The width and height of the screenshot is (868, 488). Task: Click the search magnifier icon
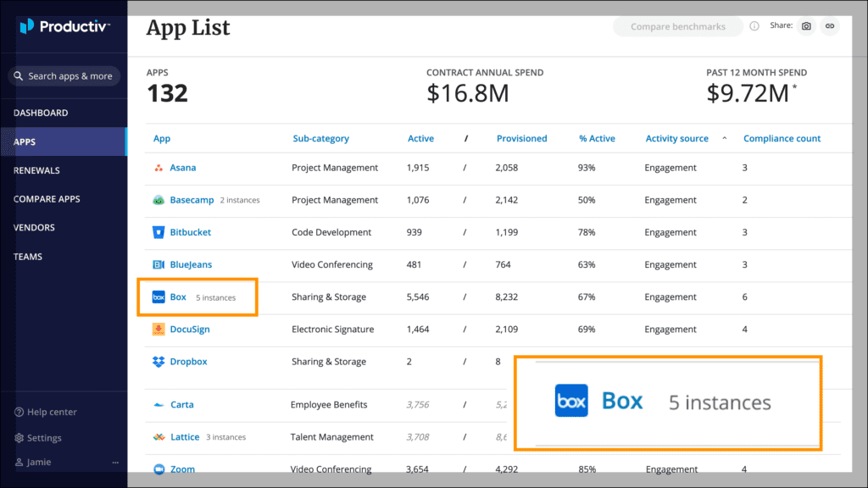(x=19, y=75)
